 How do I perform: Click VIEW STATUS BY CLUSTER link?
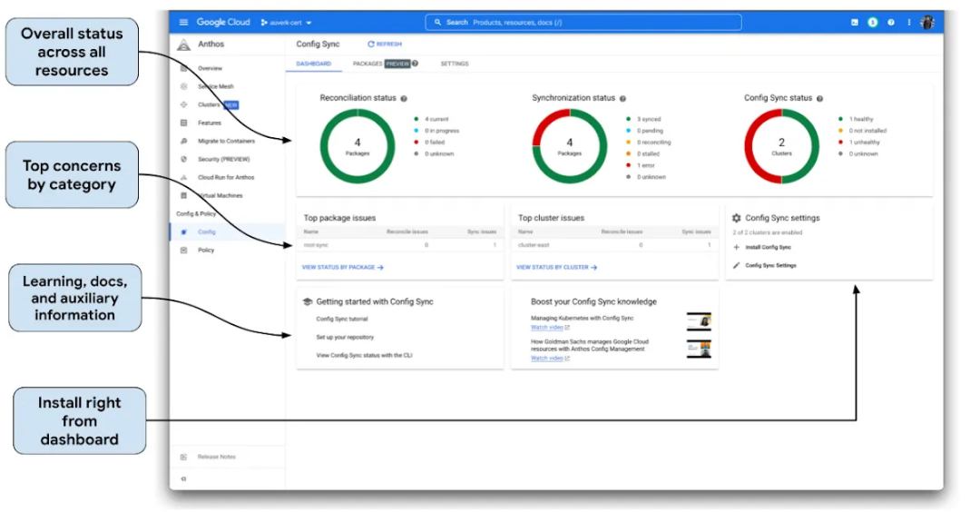556,268
